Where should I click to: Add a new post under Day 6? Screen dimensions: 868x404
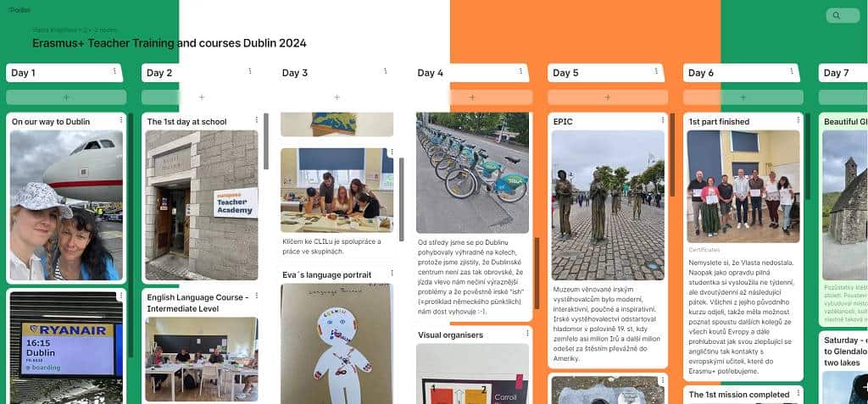(743, 97)
